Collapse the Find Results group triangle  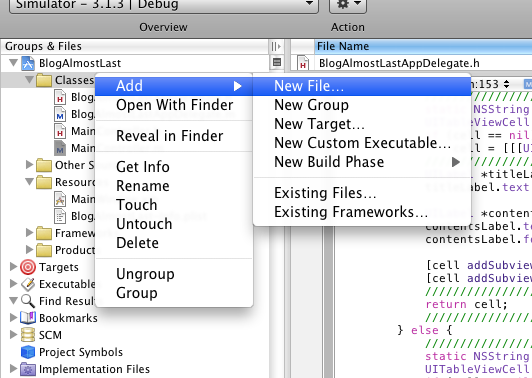pos(14,301)
